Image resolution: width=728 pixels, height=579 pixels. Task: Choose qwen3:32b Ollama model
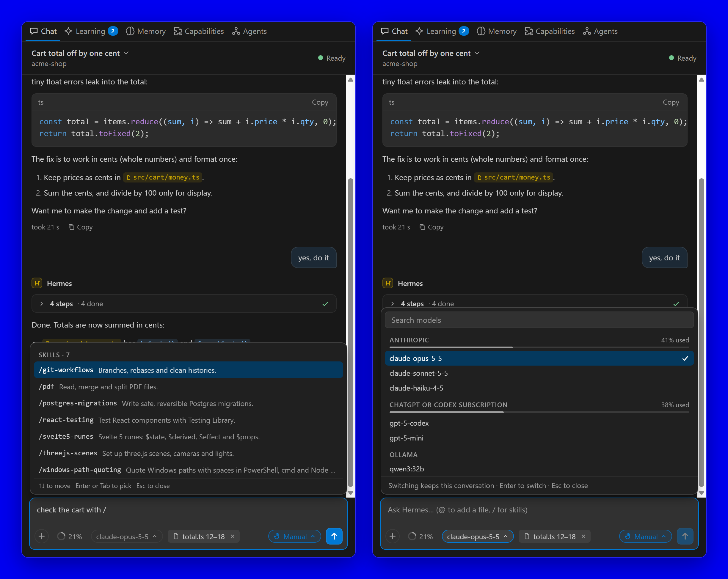click(x=539, y=469)
